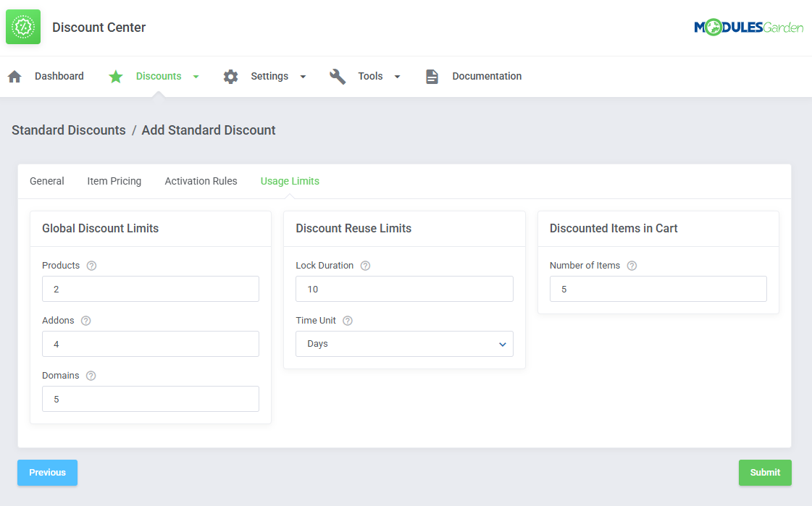The image size is (812, 506).
Task: Click the Discount Reuse Limits heading
Action: tap(353, 228)
